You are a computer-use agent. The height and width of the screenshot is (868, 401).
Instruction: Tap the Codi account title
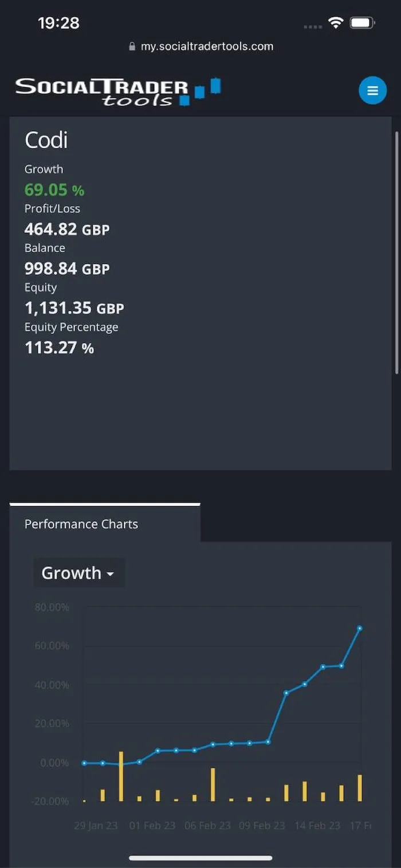(46, 140)
